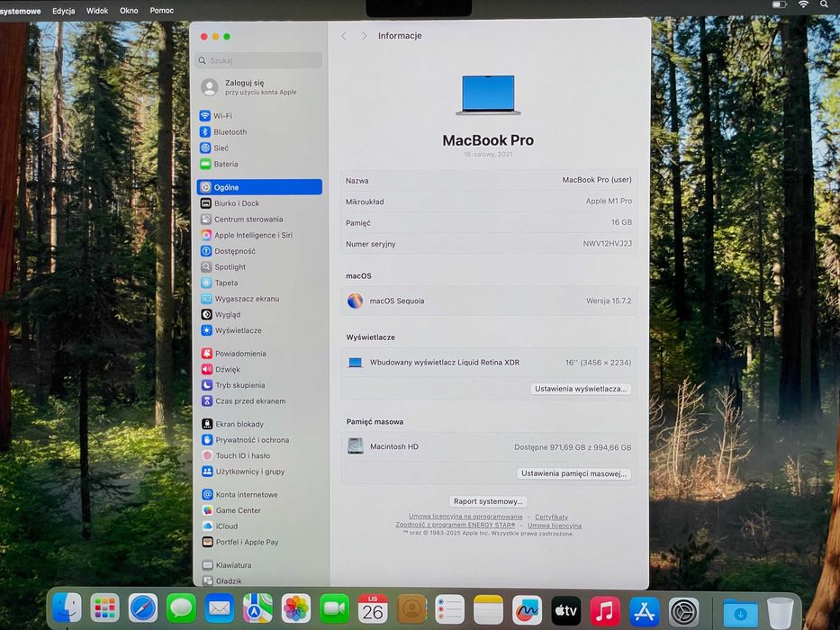The image size is (840, 630).
Task: Go back with the left arrow
Action: click(344, 36)
